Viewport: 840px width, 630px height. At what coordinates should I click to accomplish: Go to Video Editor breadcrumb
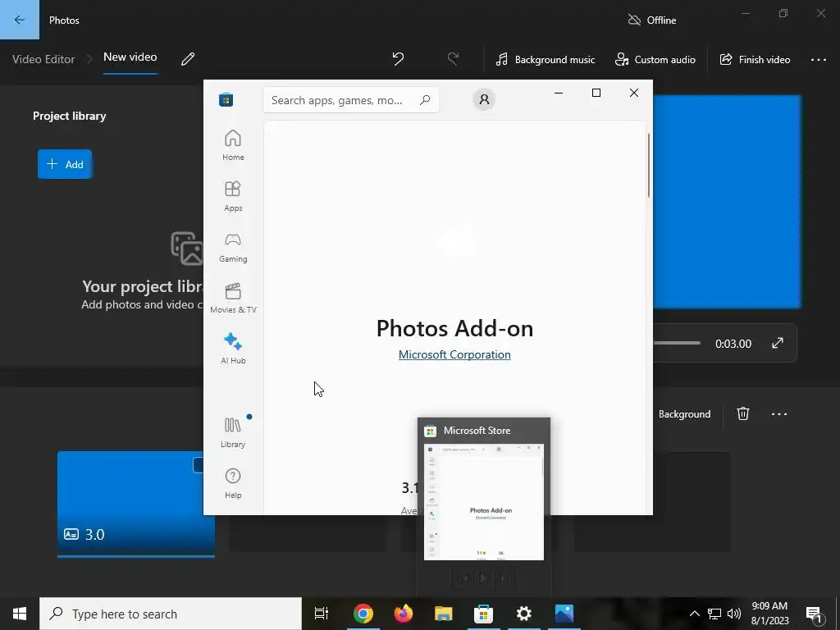(x=43, y=59)
